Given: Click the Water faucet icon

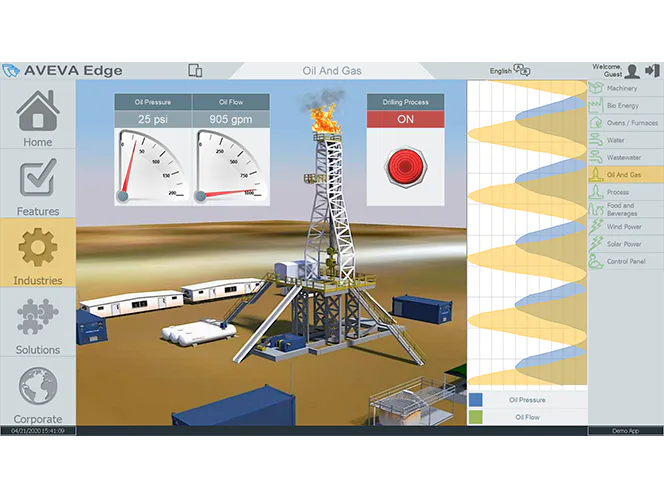Looking at the screenshot, I should pos(596,140).
